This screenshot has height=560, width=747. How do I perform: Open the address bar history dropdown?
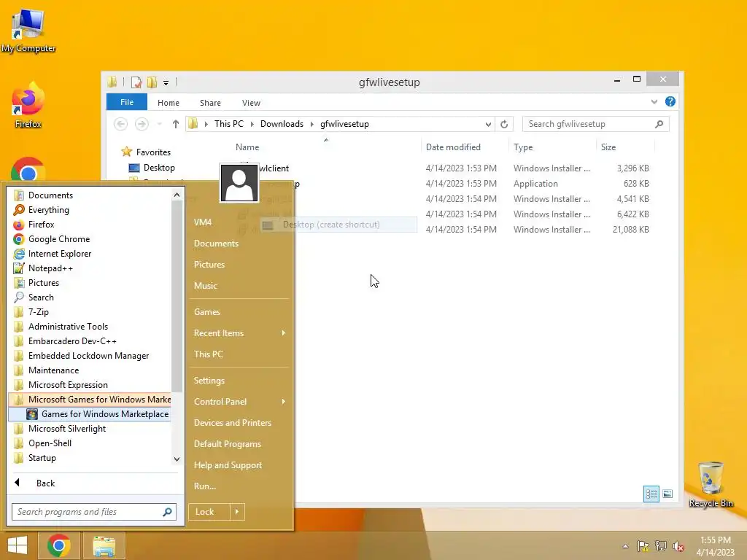(x=488, y=124)
